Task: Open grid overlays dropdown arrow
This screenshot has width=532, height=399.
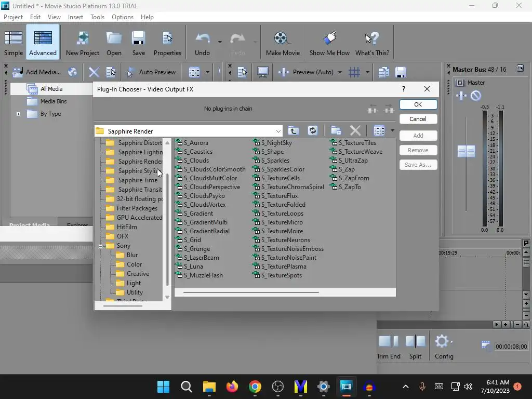Action: (367, 72)
